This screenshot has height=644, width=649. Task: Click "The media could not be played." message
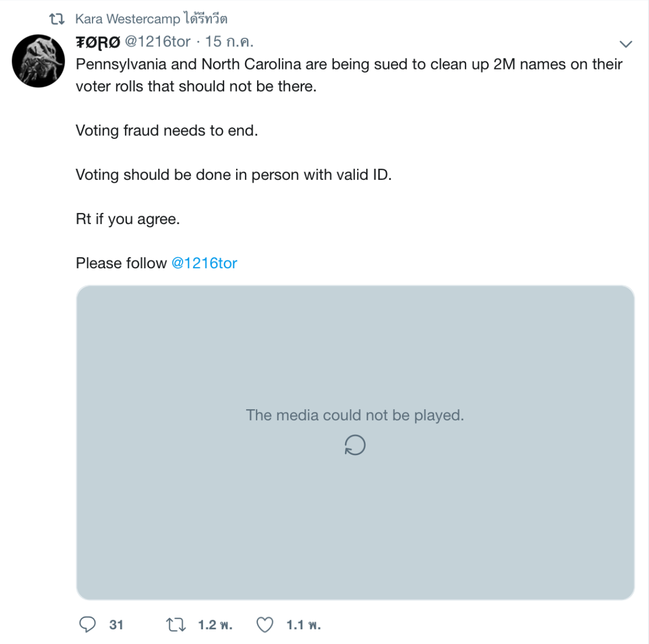click(355, 415)
